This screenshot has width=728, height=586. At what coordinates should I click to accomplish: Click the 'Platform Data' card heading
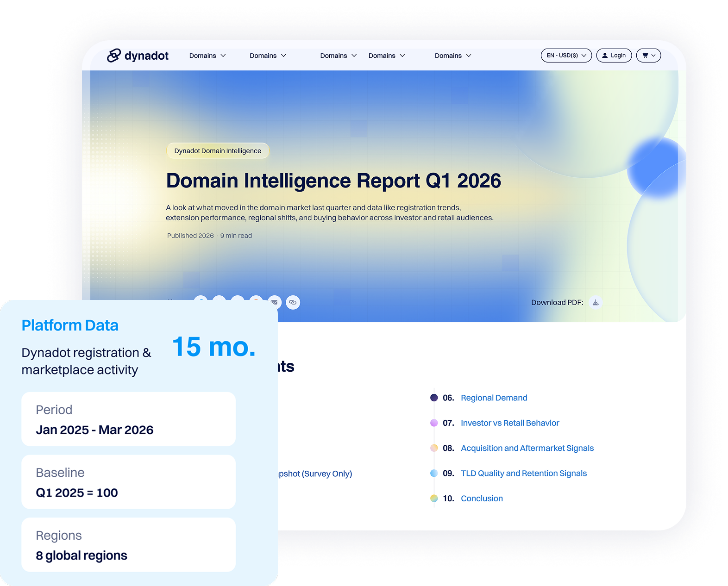click(70, 325)
